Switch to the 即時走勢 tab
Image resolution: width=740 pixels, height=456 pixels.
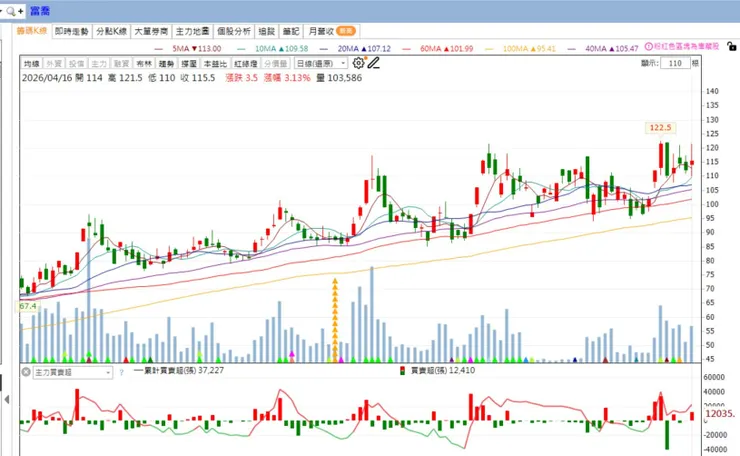pos(72,31)
